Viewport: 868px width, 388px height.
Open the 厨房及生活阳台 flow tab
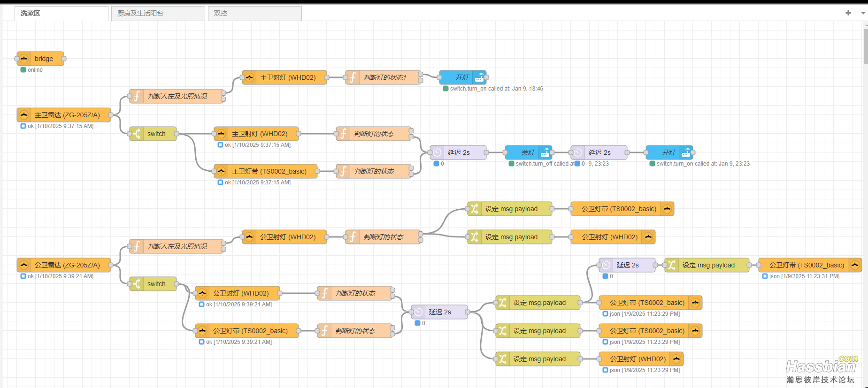point(158,14)
